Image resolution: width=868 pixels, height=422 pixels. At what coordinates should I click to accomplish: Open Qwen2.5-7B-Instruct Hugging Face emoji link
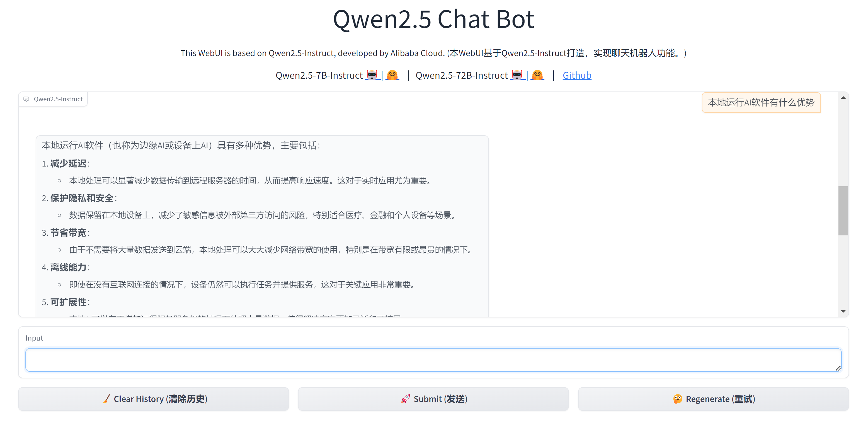pyautogui.click(x=392, y=75)
